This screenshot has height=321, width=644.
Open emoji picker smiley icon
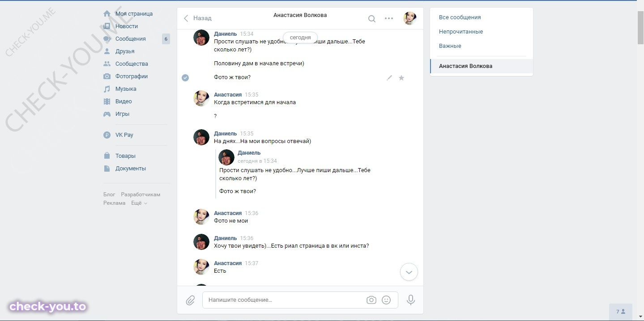click(x=386, y=300)
